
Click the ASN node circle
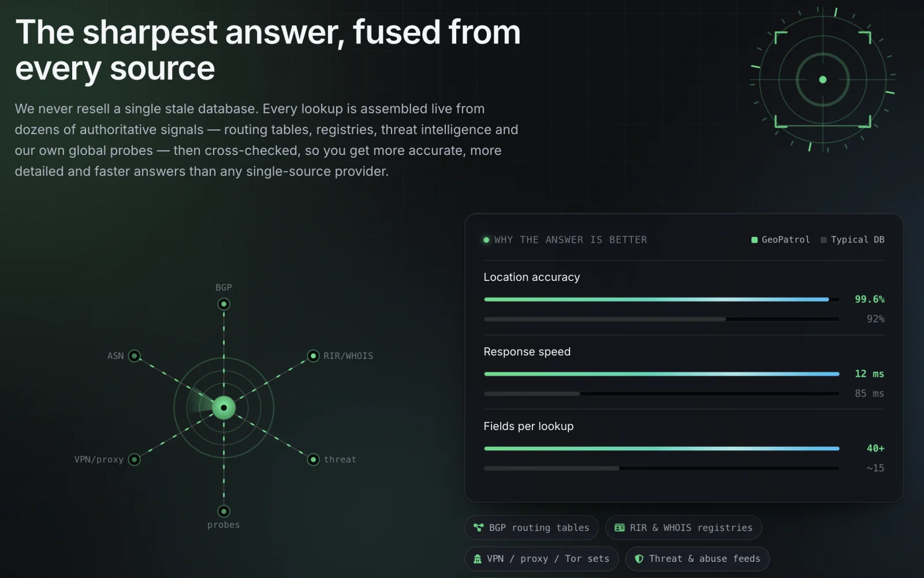pos(134,356)
